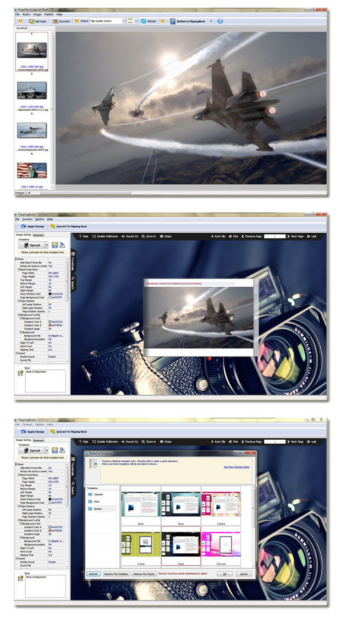Switch to Bookmark tab in flipbook preview window
The height and width of the screenshot is (644, 341).
click(38, 235)
